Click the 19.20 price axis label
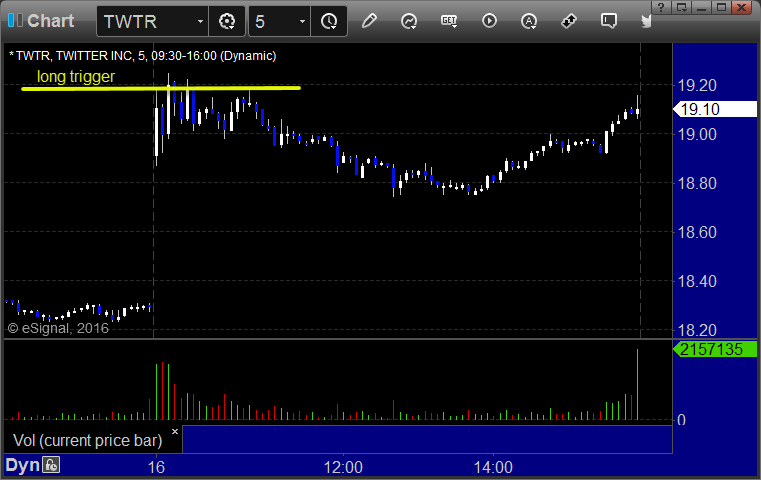This screenshot has width=761, height=480. pos(697,85)
